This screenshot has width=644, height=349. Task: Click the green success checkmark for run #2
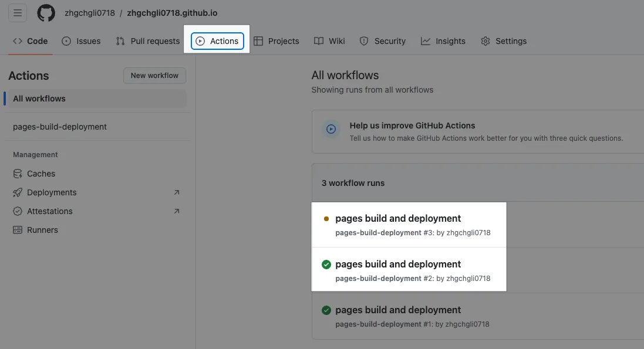point(326,265)
